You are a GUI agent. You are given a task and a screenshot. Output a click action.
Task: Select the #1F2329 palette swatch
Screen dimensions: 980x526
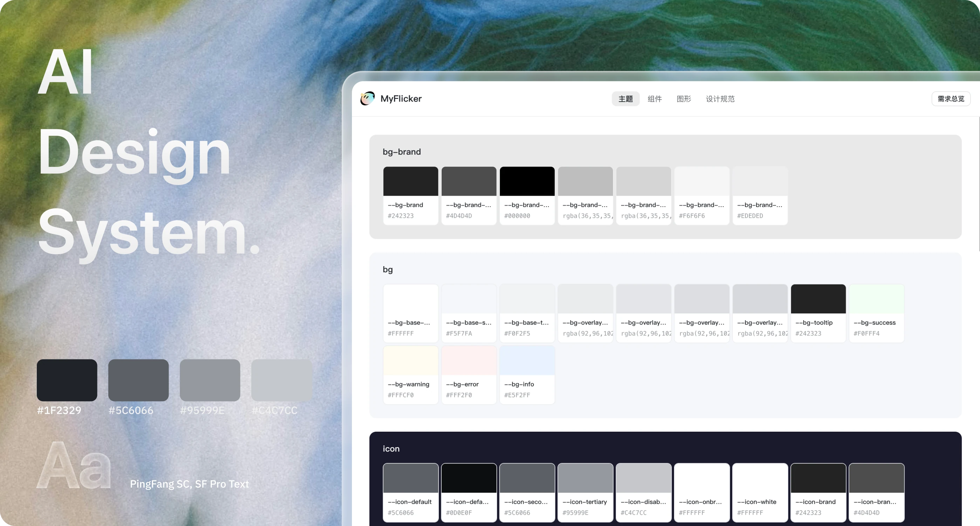coord(67,380)
